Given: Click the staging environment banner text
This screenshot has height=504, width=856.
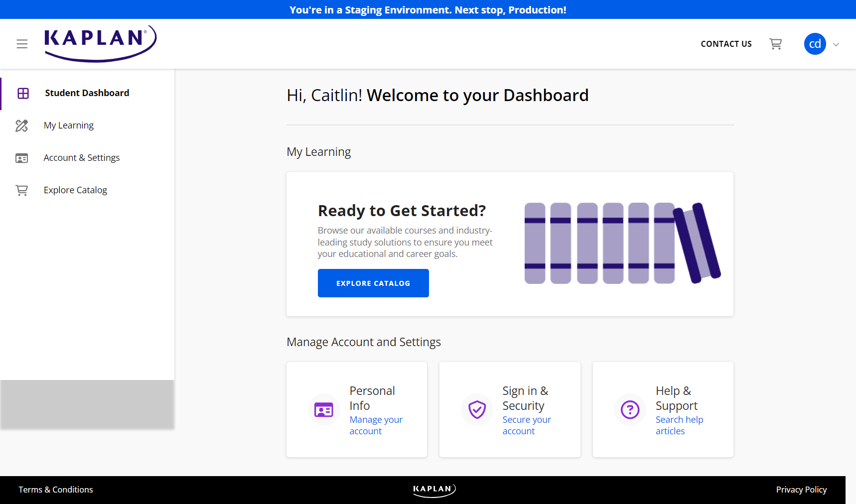Looking at the screenshot, I should pyautogui.click(x=428, y=10).
